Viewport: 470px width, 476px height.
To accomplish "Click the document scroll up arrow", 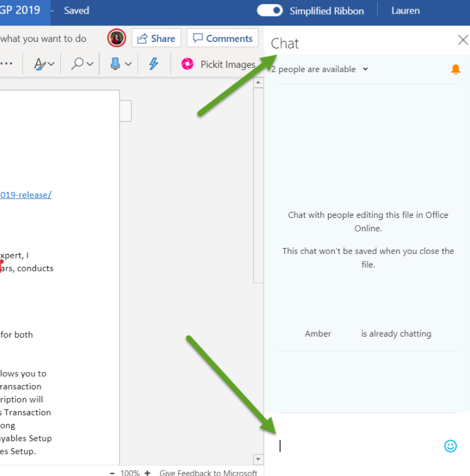I will pos(258,82).
